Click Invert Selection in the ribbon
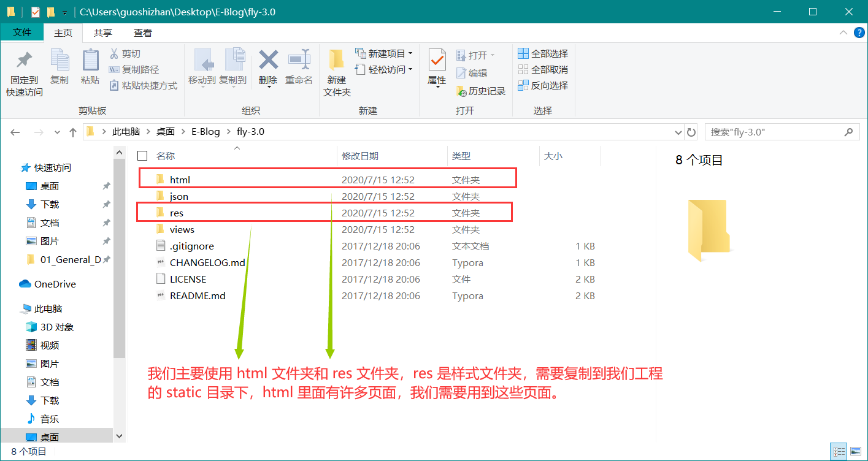The width and height of the screenshot is (868, 461). click(543, 86)
